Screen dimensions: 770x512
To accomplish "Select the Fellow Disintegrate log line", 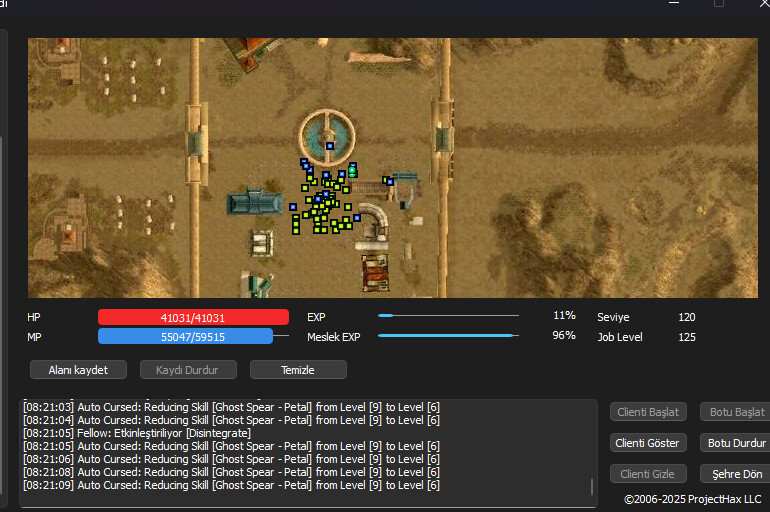I will (x=137, y=433).
